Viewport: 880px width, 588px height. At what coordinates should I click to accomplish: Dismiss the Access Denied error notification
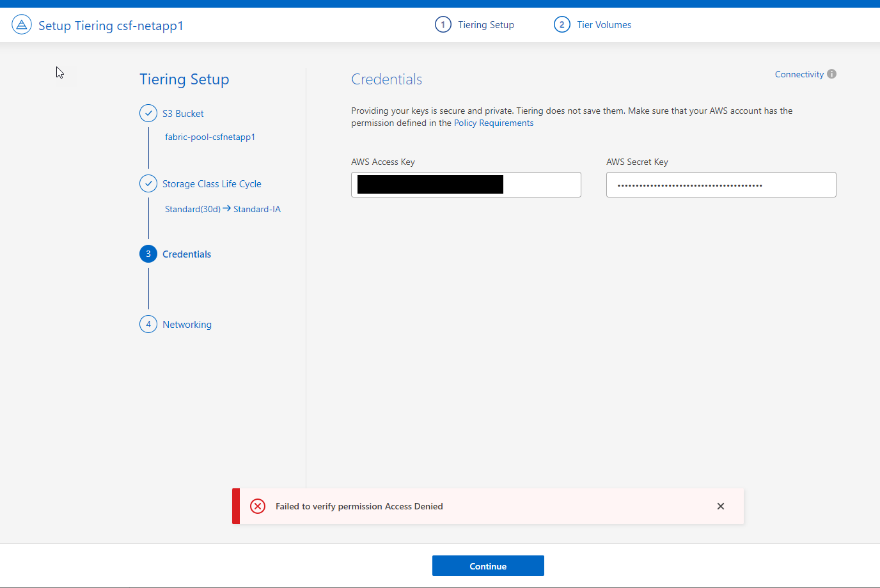(x=721, y=506)
